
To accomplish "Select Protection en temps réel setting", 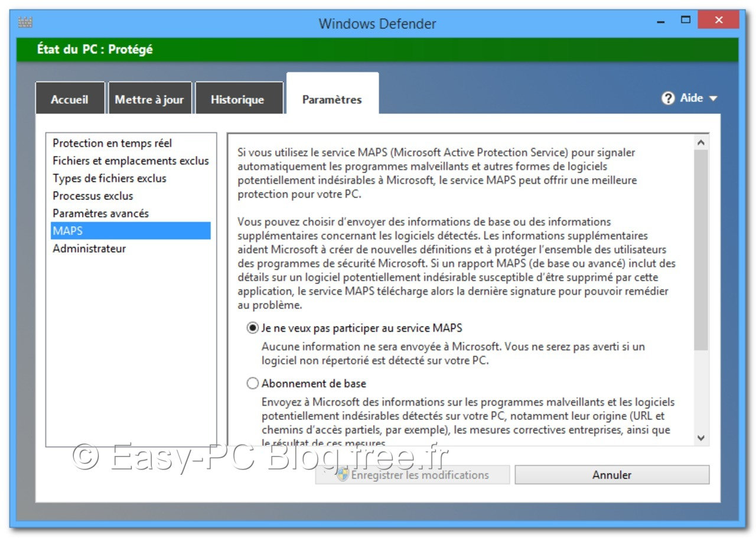I will (131, 144).
